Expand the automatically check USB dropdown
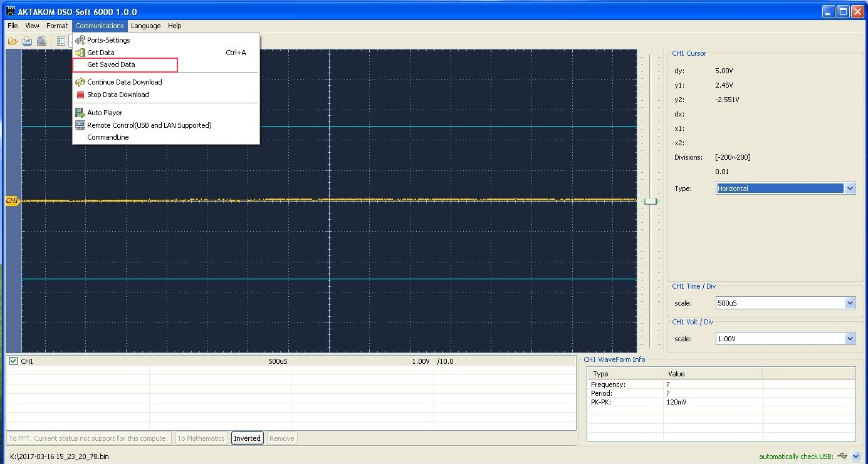Viewport: 868px width, 464px height. click(856, 456)
